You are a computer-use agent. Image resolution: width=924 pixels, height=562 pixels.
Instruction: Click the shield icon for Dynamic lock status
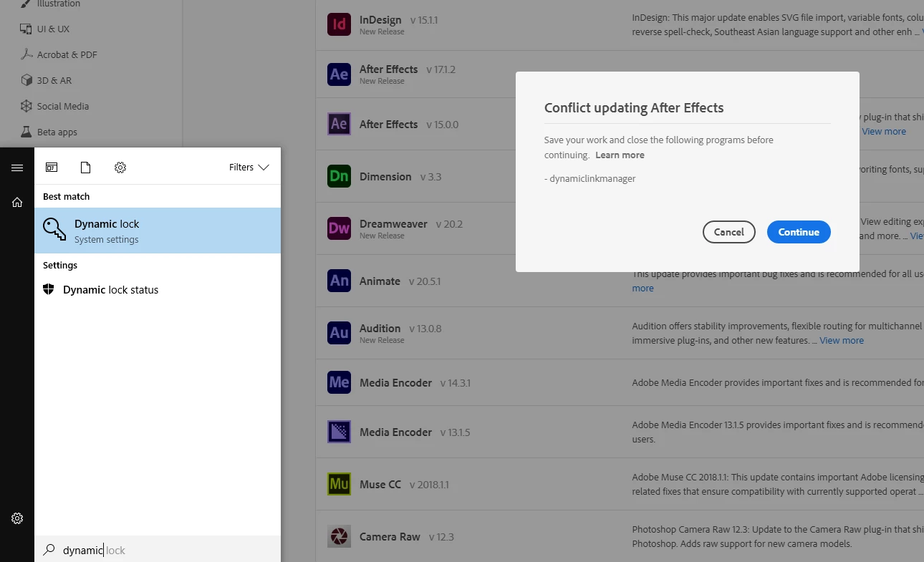point(49,289)
